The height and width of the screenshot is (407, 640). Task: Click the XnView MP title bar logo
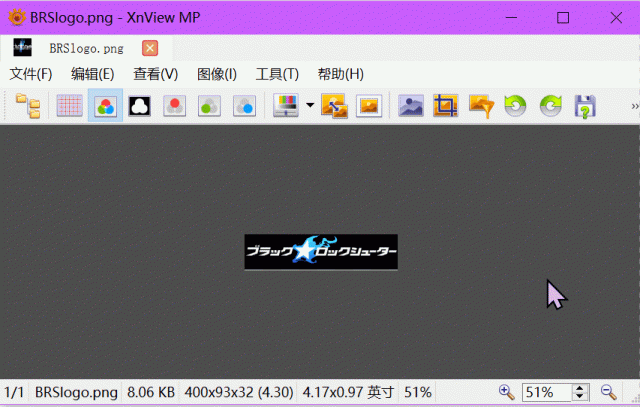(x=17, y=18)
